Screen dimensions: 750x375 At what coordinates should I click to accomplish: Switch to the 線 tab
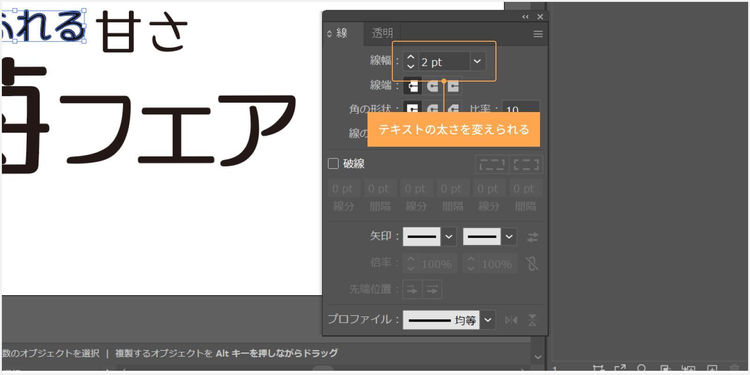(x=342, y=33)
